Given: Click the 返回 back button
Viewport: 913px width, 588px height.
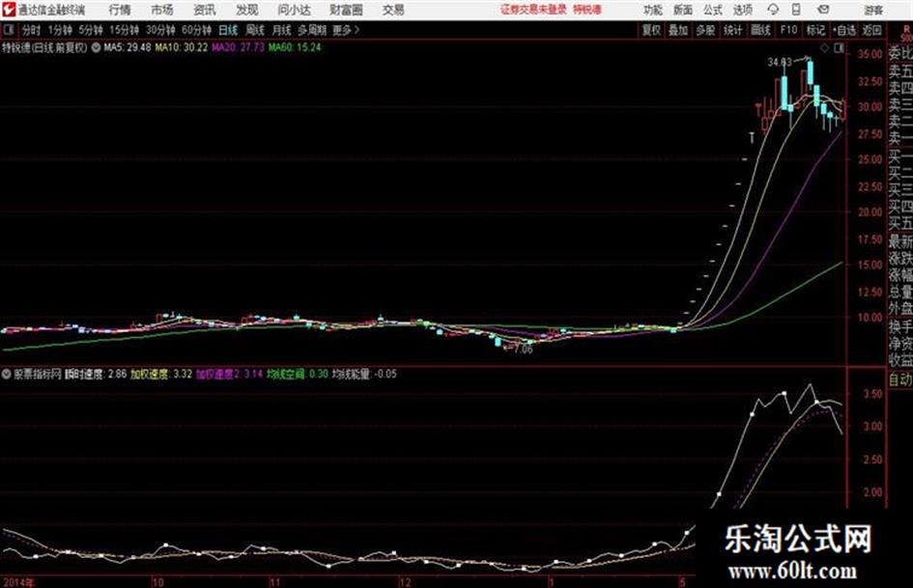Looking at the screenshot, I should click(871, 30).
